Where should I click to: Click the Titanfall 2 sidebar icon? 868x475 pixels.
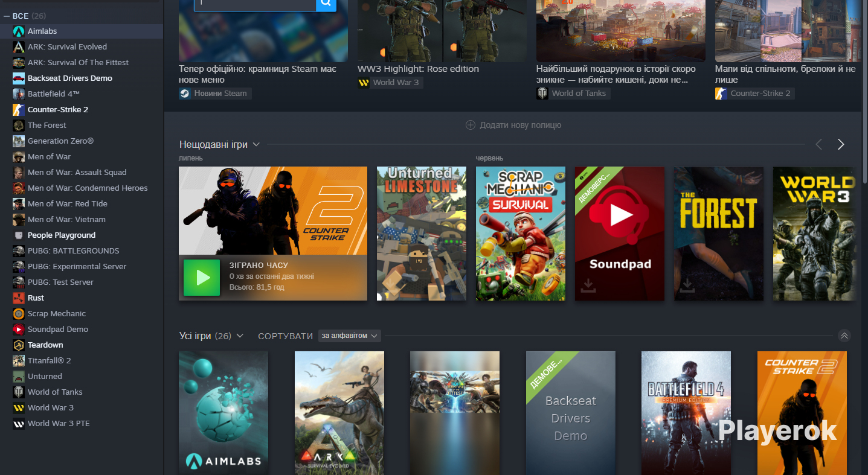[x=19, y=360]
